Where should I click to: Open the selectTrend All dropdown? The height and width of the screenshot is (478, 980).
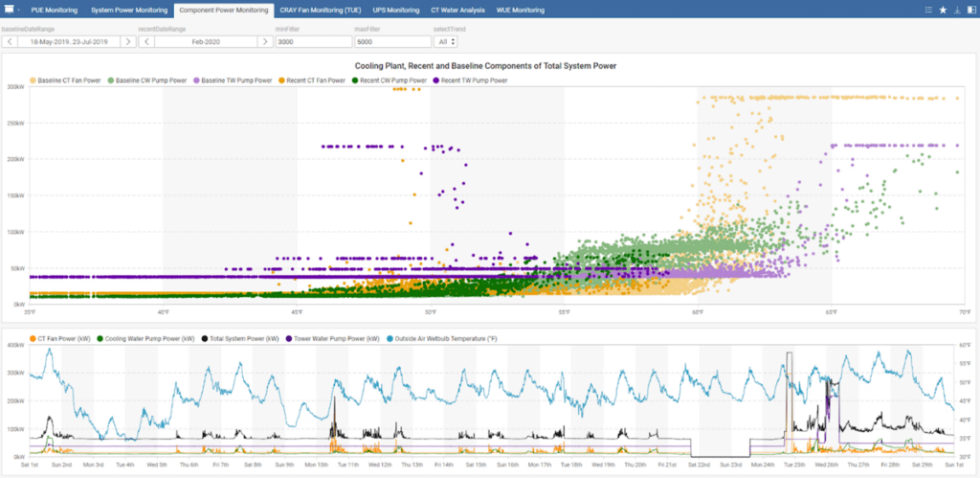pos(446,41)
